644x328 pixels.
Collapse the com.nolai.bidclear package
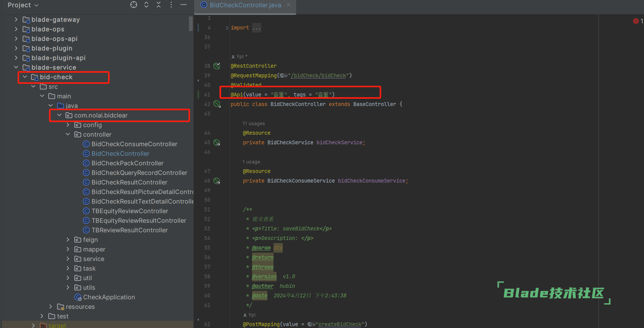(x=59, y=115)
